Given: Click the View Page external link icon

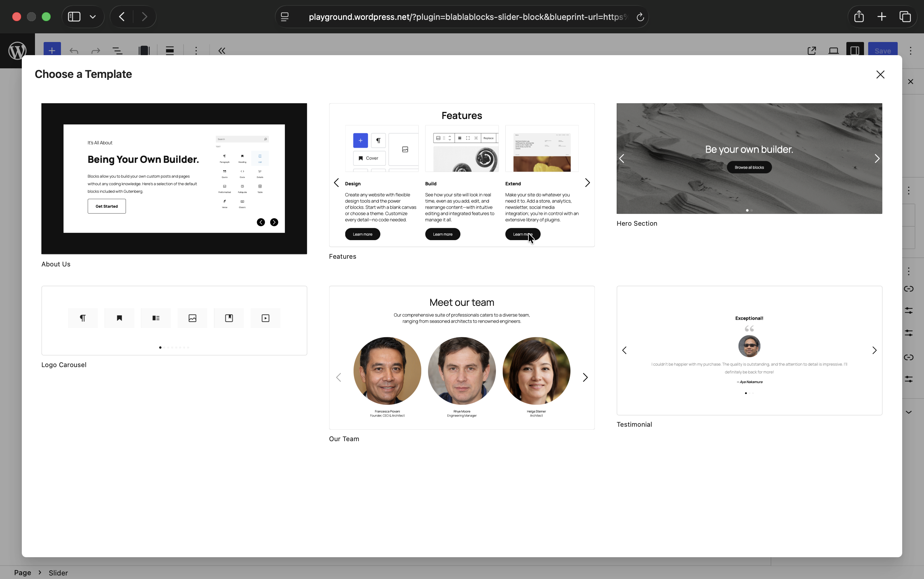Looking at the screenshot, I should (x=812, y=51).
